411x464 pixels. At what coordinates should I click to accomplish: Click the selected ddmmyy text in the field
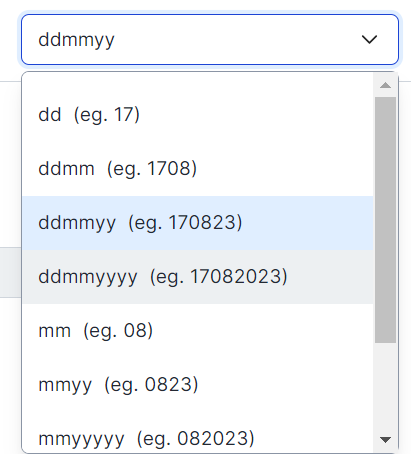[77, 40]
